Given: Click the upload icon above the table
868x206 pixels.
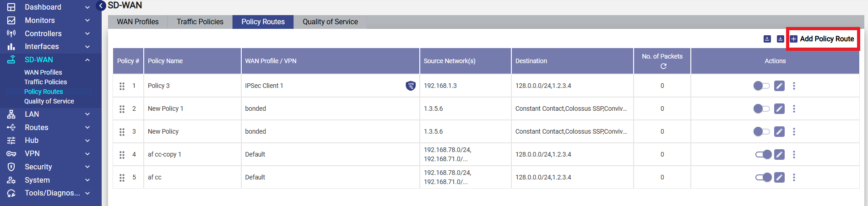Looking at the screenshot, I should click(767, 39).
